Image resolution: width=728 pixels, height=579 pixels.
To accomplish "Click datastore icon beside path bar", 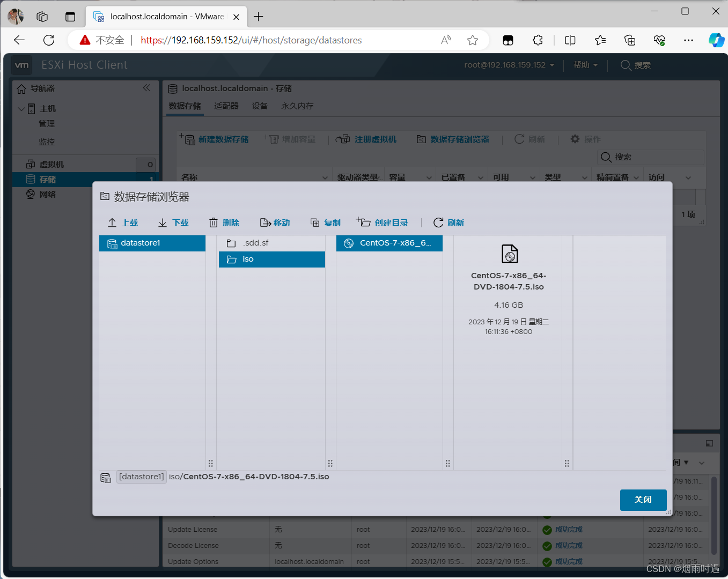I will point(106,478).
